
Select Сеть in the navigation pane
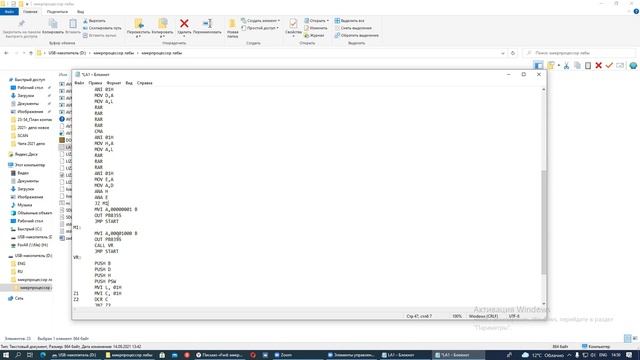click(x=19, y=298)
